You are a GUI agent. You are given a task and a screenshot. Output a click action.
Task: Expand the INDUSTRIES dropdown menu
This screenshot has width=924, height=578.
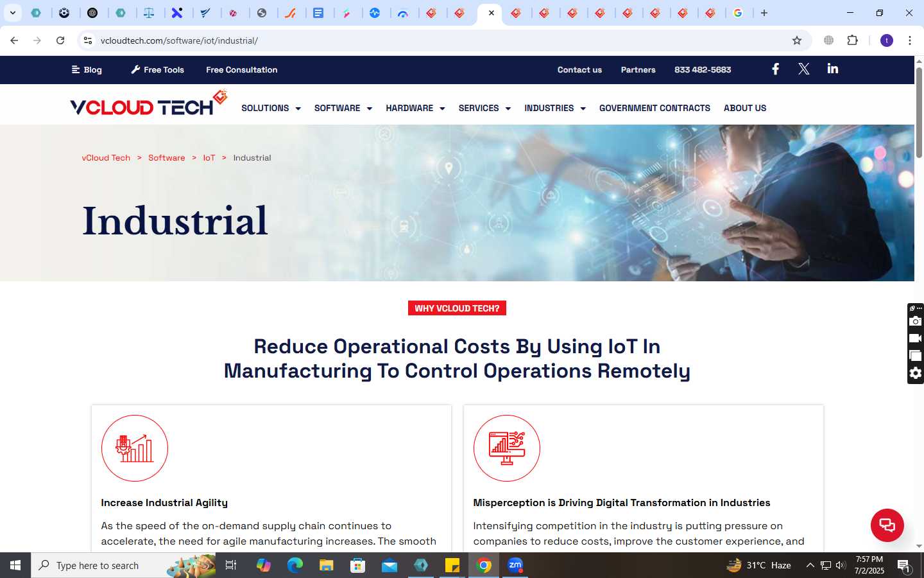pos(555,108)
